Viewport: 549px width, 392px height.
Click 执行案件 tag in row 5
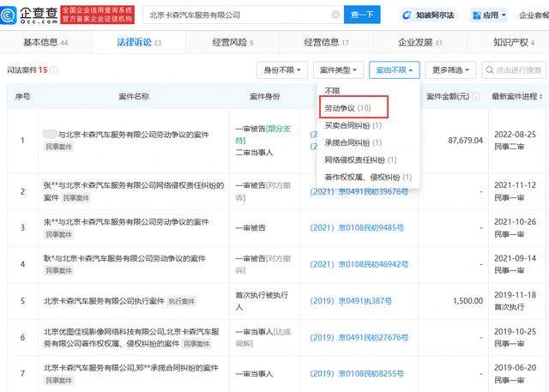coord(181,301)
